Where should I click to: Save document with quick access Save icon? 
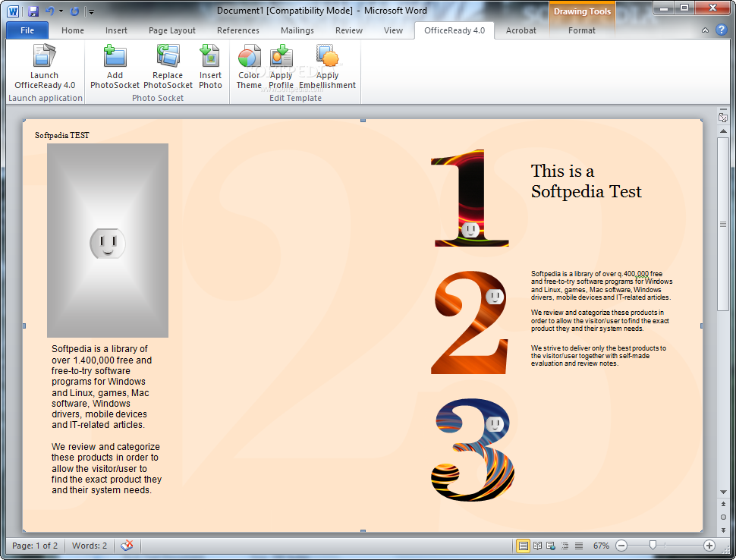pyautogui.click(x=33, y=11)
